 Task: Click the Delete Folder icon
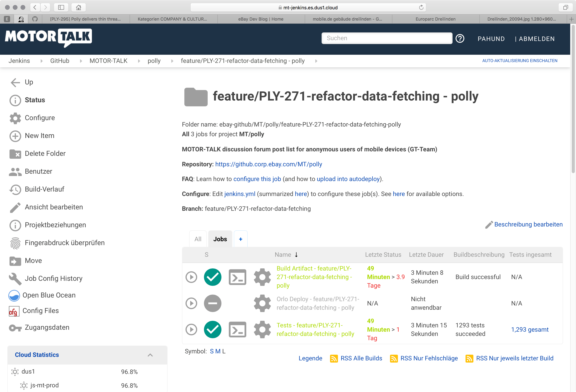tap(15, 154)
